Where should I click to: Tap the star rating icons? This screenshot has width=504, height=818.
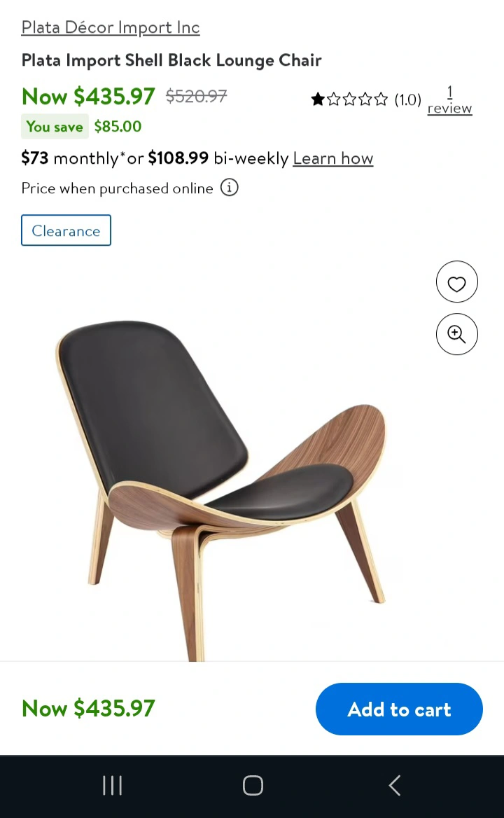click(349, 99)
